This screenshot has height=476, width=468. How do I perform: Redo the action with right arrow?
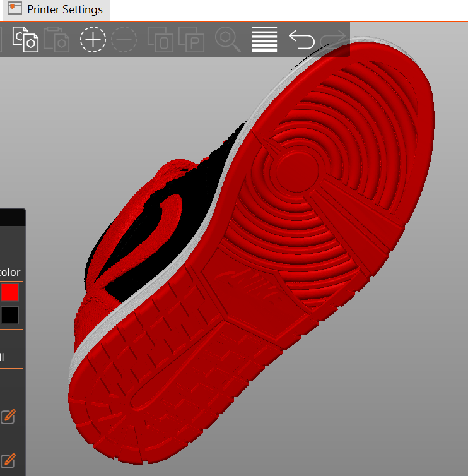333,40
